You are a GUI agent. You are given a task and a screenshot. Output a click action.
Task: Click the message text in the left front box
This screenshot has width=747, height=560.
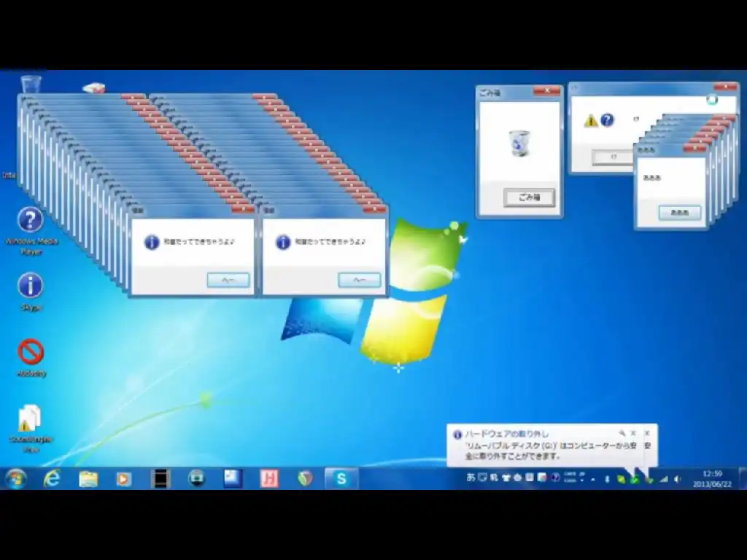coord(198,242)
